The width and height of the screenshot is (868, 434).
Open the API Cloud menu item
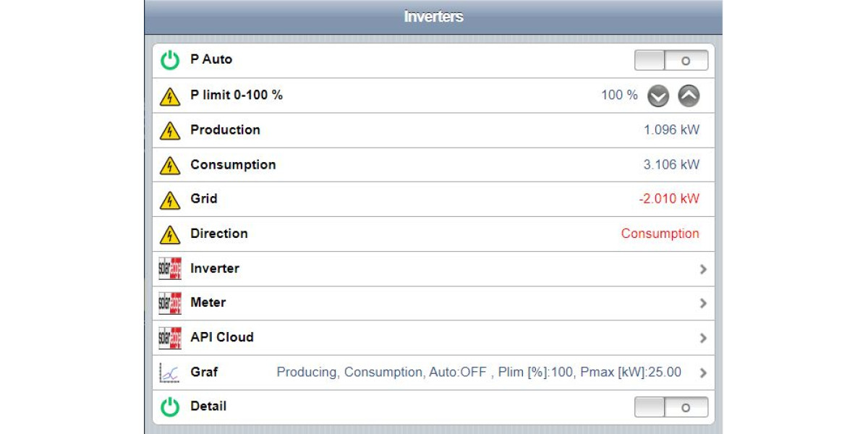[433, 338]
